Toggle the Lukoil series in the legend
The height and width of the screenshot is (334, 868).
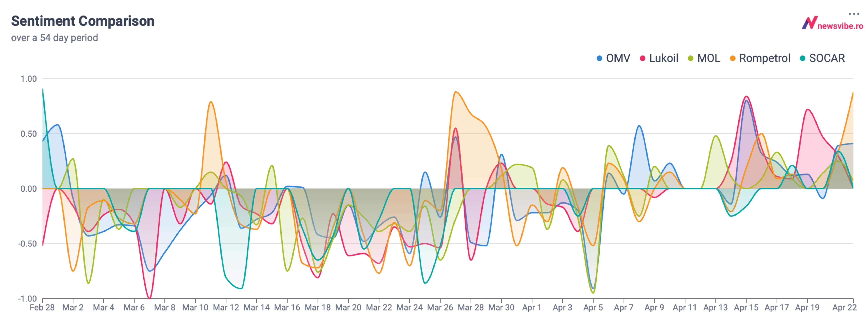pos(659,58)
